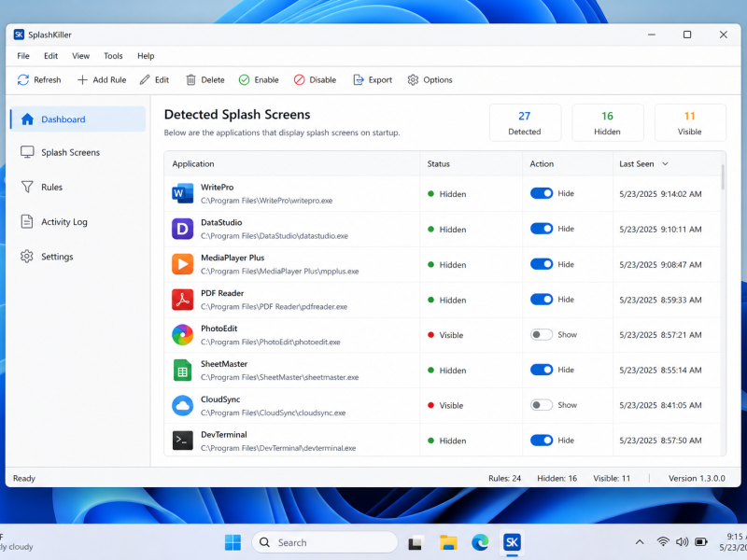
Task: Click the sidebar Settings gear icon
Action: (x=27, y=256)
